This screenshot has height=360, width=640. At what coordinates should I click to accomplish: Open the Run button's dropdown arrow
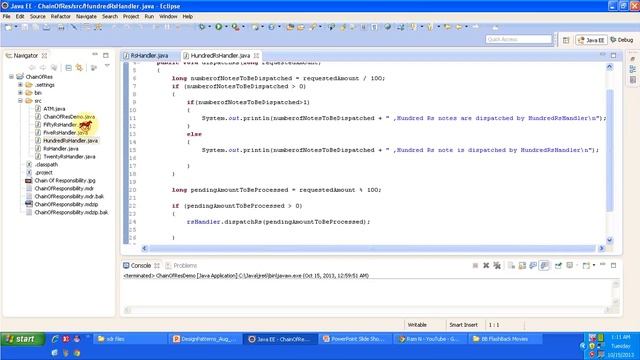[226, 27]
